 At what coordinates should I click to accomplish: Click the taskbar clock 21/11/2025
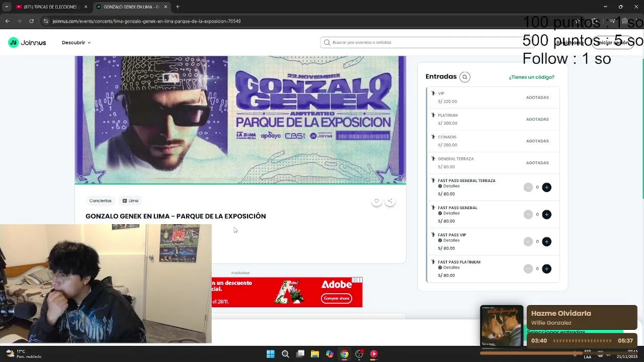(x=627, y=354)
